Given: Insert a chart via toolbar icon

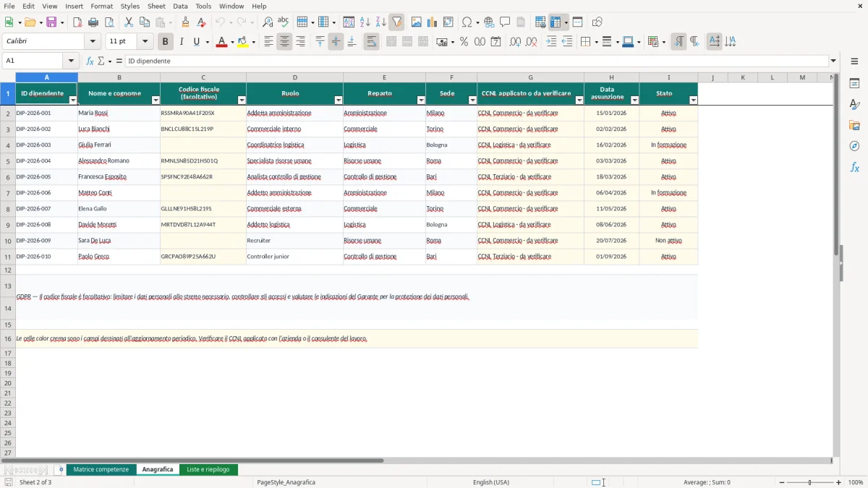Looking at the screenshot, I should click(433, 22).
